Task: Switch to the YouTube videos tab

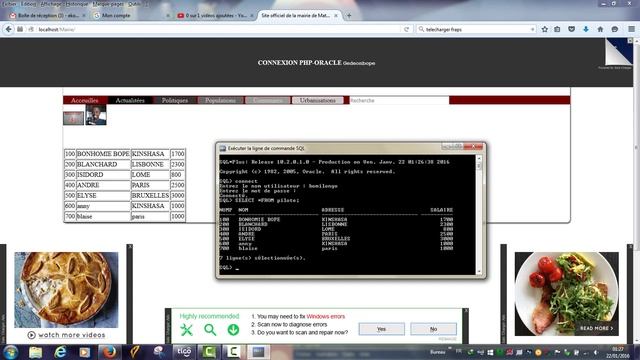Action: pyautogui.click(x=215, y=16)
